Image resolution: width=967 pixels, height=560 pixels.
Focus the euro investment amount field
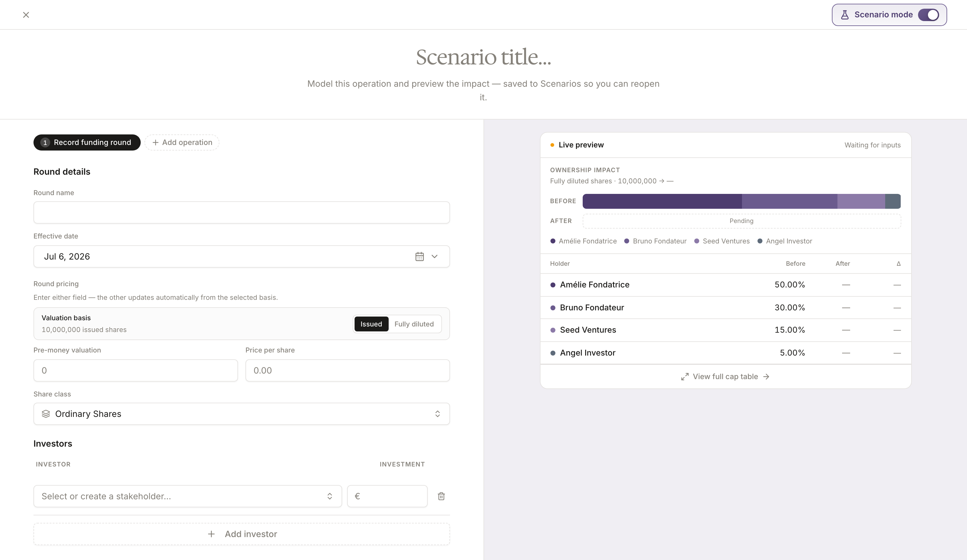(387, 496)
